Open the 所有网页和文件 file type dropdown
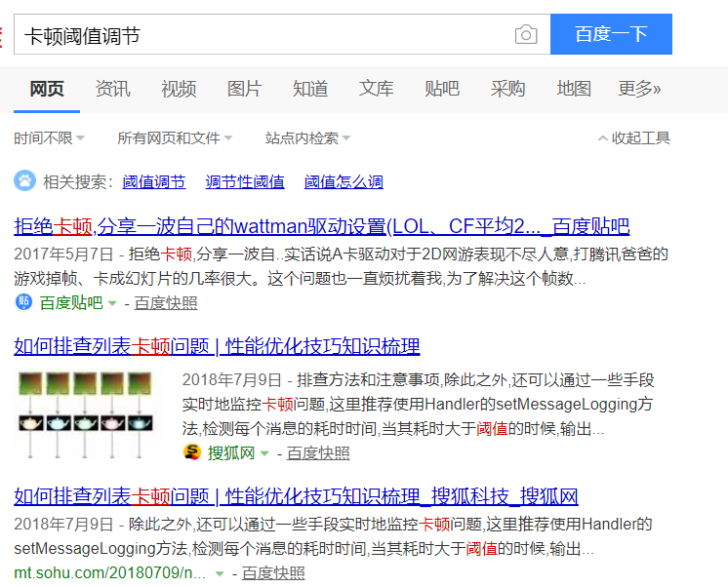 (175, 138)
